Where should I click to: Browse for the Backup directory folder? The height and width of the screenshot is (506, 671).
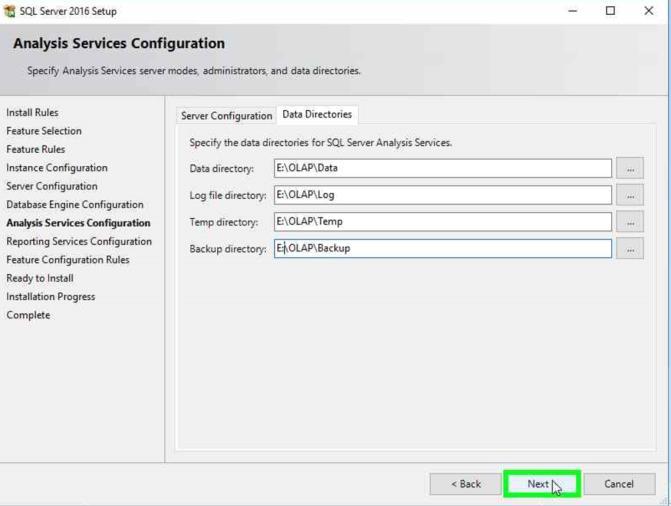pyautogui.click(x=629, y=249)
